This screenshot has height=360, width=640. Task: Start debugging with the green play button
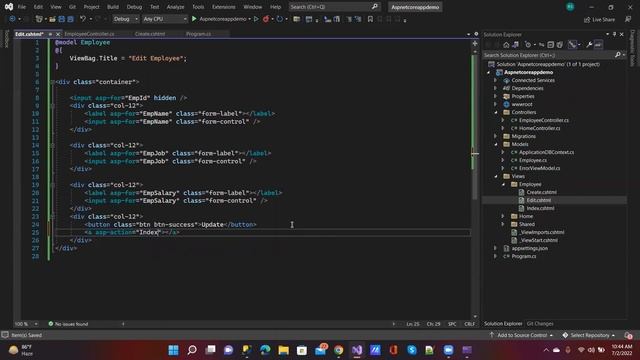coord(194,19)
